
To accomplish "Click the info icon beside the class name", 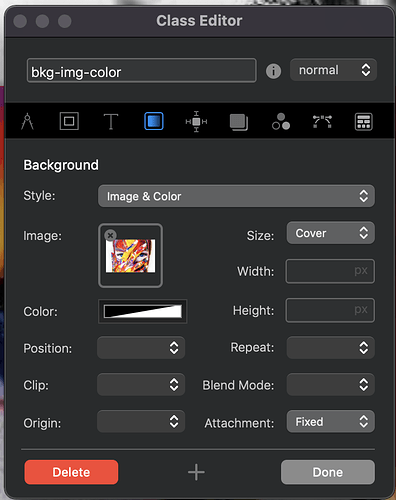I will pyautogui.click(x=273, y=71).
